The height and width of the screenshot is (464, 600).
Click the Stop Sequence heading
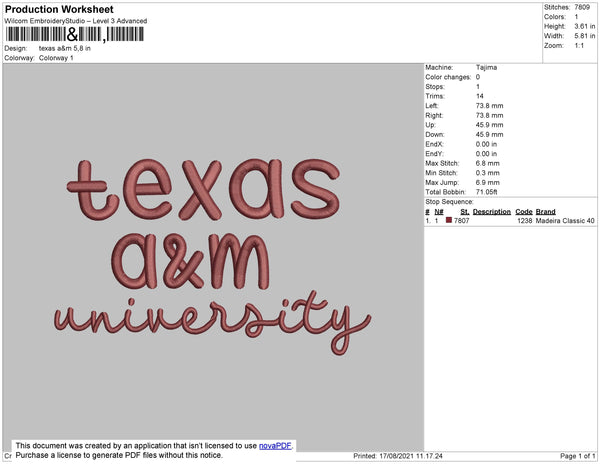[x=449, y=202]
